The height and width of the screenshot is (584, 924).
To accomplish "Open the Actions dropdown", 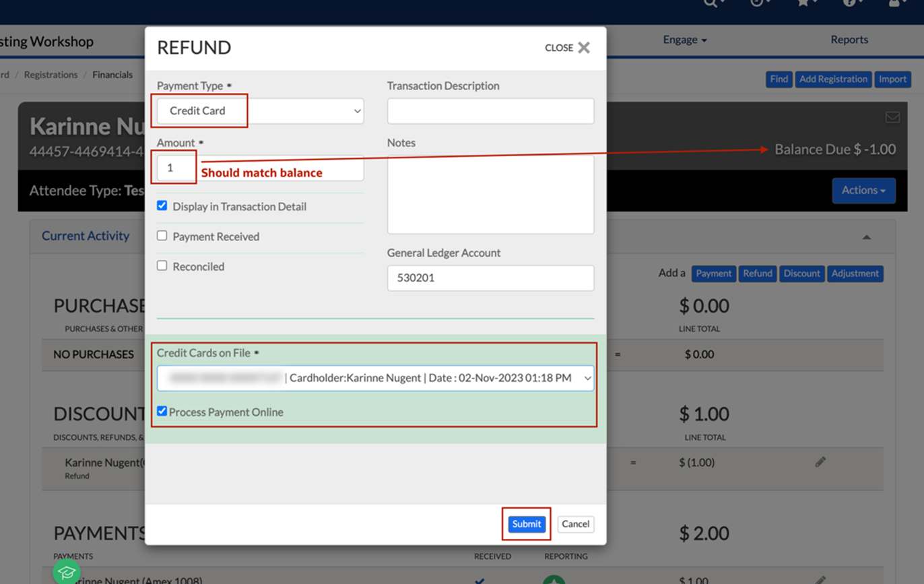I will tap(864, 191).
